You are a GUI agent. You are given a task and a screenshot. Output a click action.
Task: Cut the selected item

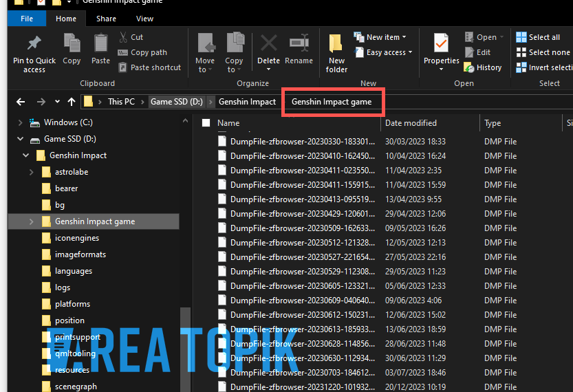click(131, 37)
